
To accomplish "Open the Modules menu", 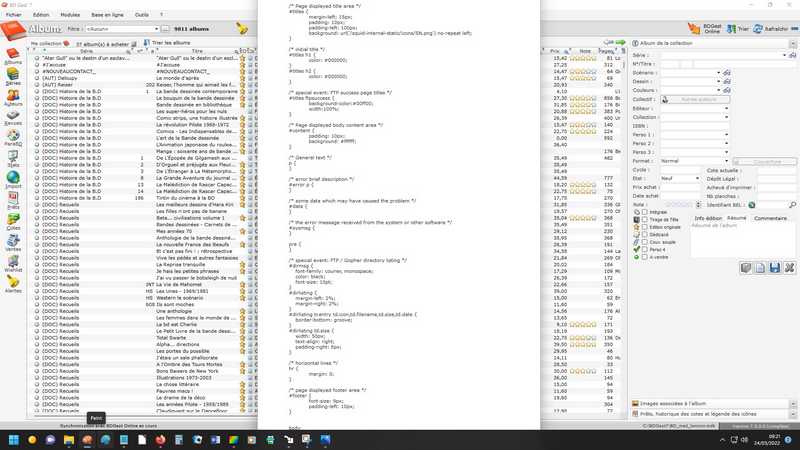I will [x=69, y=15].
